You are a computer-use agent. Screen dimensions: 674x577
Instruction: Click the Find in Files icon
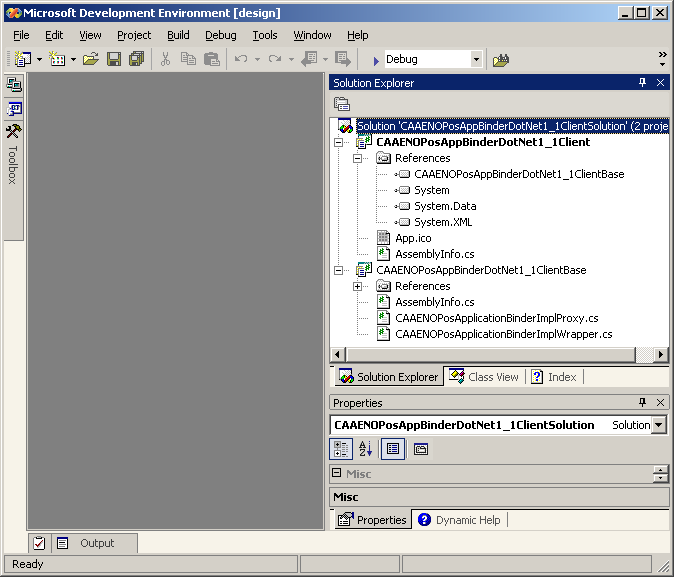coord(501,60)
